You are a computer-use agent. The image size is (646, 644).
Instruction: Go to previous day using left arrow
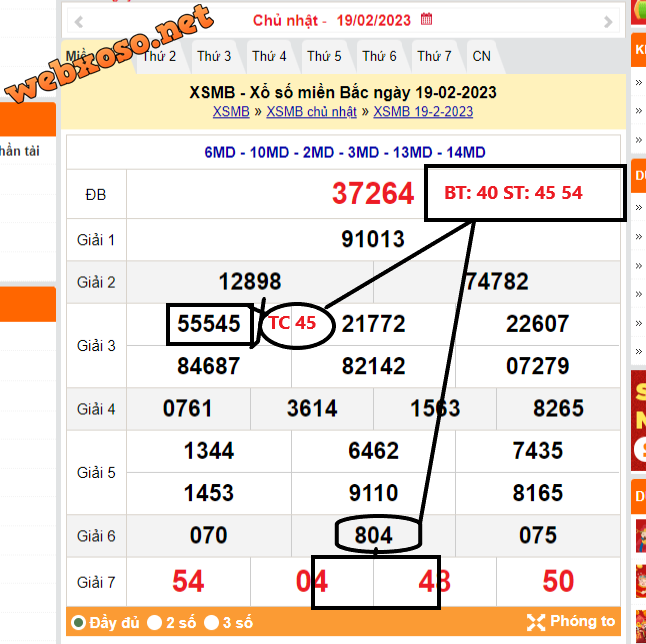pos(79,21)
